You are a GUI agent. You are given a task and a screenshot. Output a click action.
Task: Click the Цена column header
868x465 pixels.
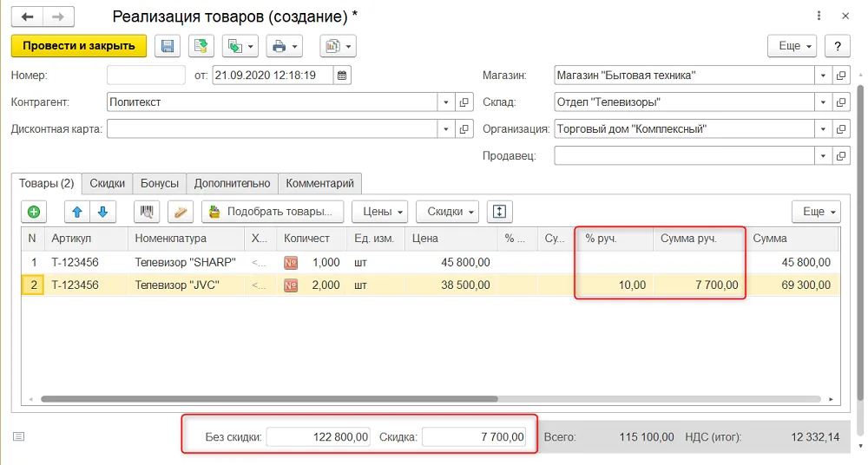pos(451,239)
